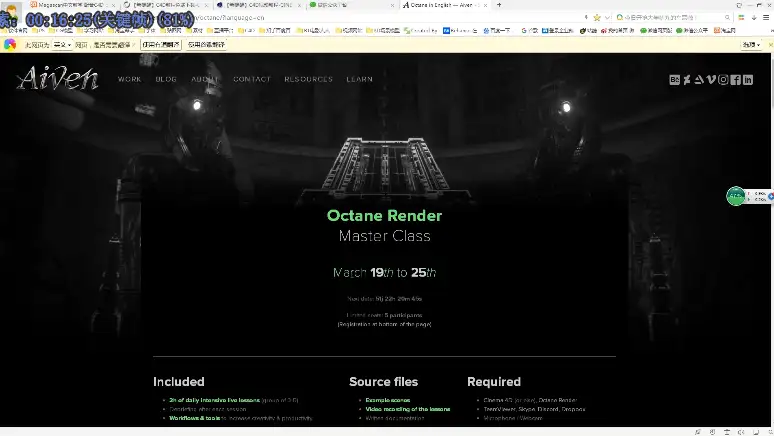The image size is (774, 436).
Task: Open the DeviantArt social icon
Action: 687,79
